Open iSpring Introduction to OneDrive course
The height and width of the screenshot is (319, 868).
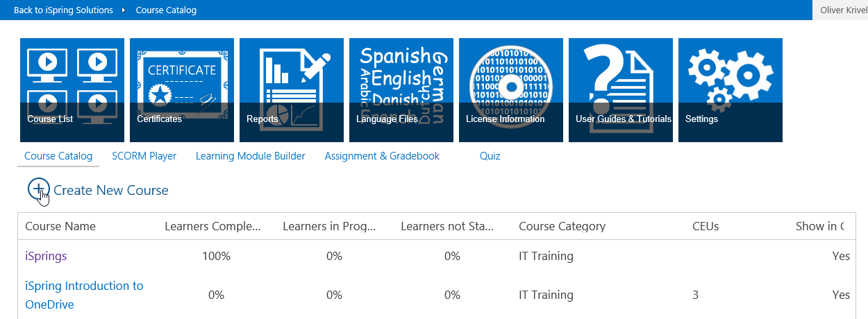pos(84,295)
